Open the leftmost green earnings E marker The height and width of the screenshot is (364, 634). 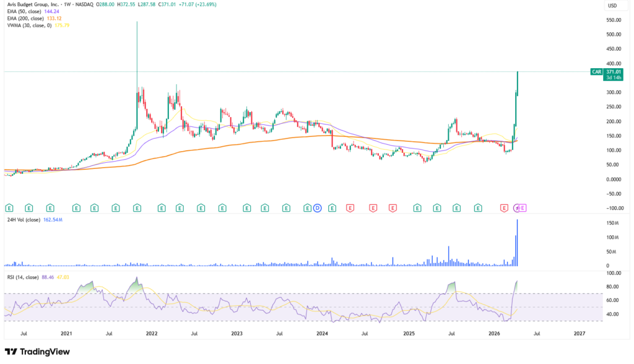[x=9, y=207]
